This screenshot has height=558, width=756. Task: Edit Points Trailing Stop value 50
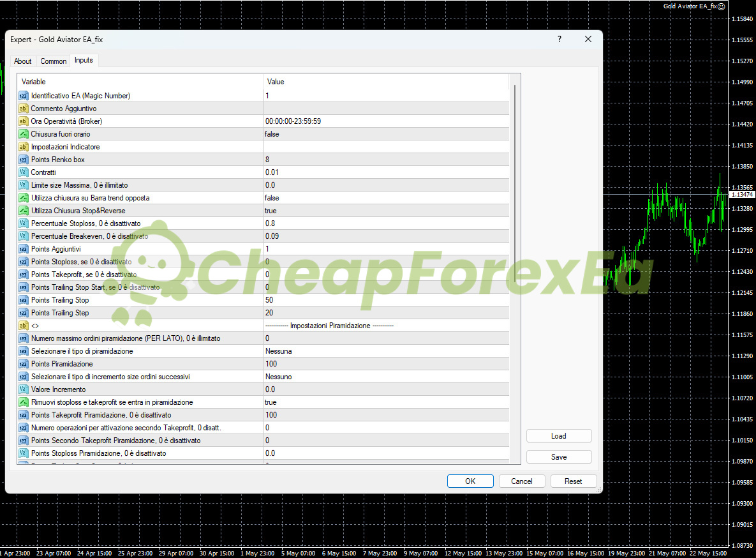pos(386,300)
